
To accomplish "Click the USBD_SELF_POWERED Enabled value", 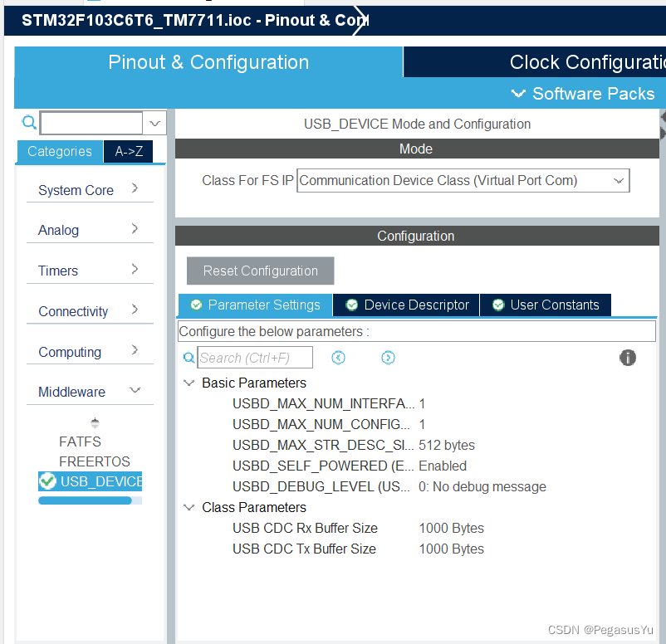I will click(x=442, y=466).
